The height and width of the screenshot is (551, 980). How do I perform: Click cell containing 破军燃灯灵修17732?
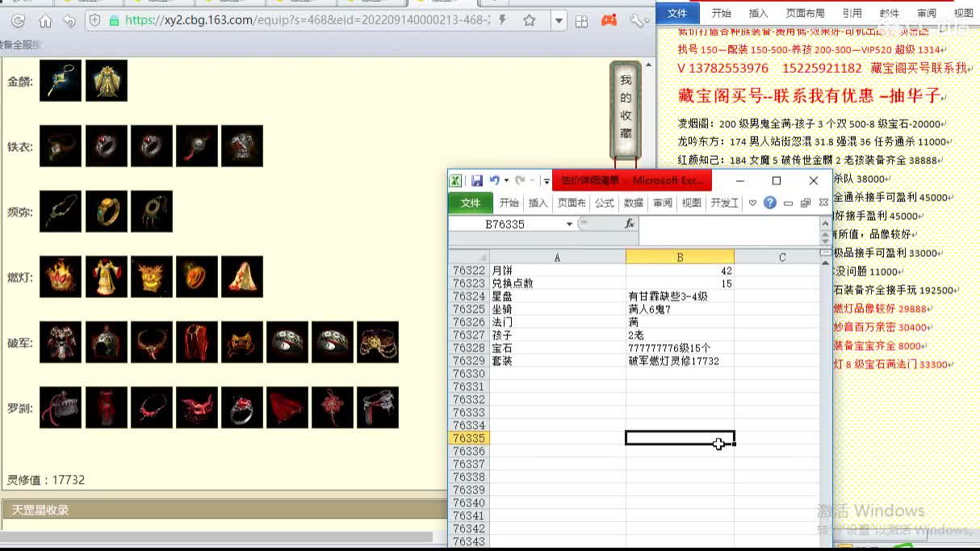point(680,360)
